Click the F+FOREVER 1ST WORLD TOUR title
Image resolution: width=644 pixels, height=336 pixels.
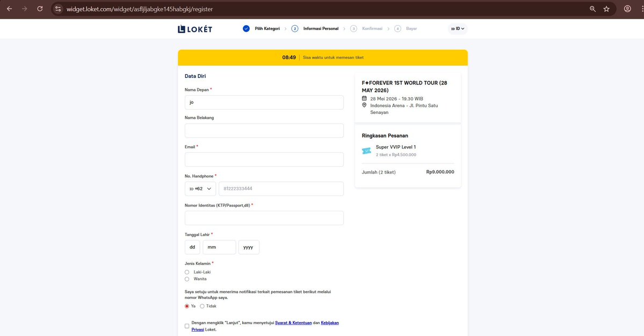404,87
